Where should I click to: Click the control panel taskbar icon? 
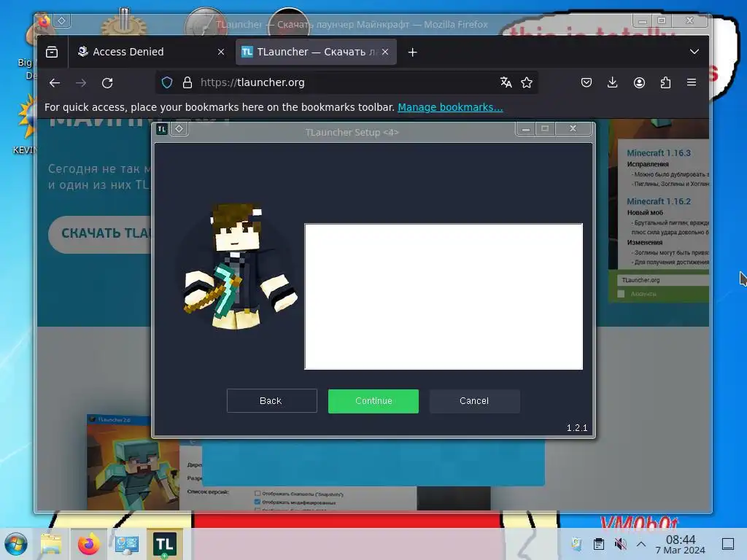point(126,544)
